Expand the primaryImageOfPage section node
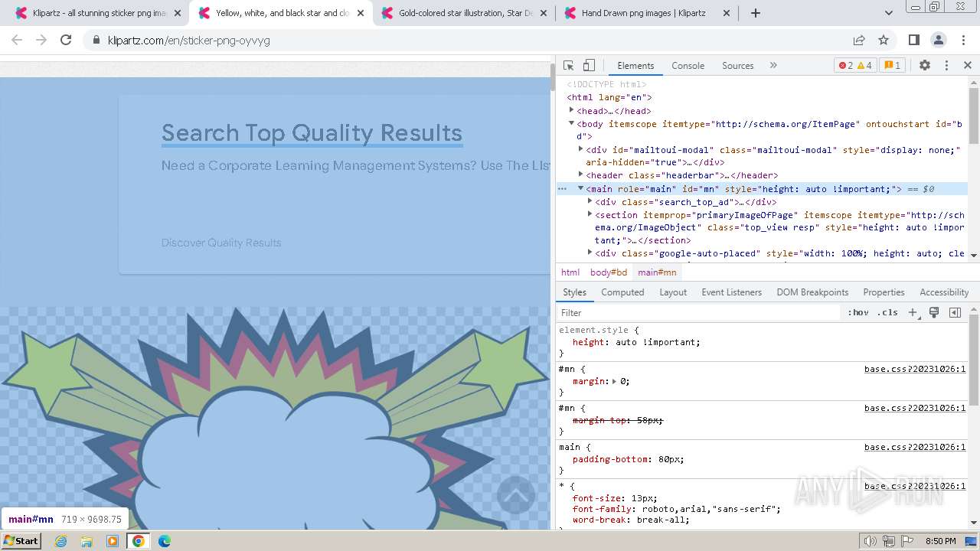 point(590,214)
